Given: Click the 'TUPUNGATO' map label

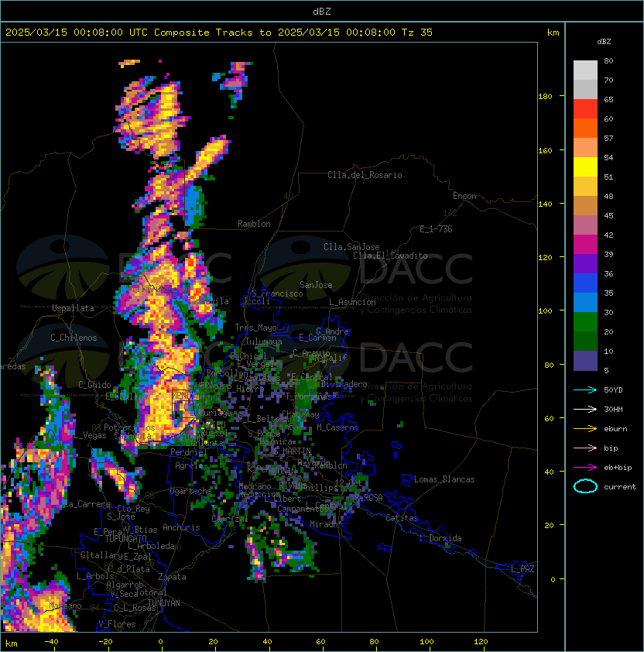Looking at the screenshot, I should 125,539.
